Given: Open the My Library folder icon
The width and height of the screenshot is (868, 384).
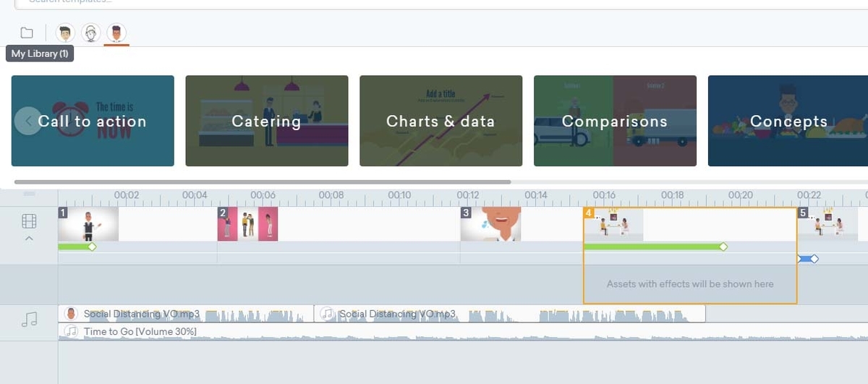Looking at the screenshot, I should [x=27, y=33].
